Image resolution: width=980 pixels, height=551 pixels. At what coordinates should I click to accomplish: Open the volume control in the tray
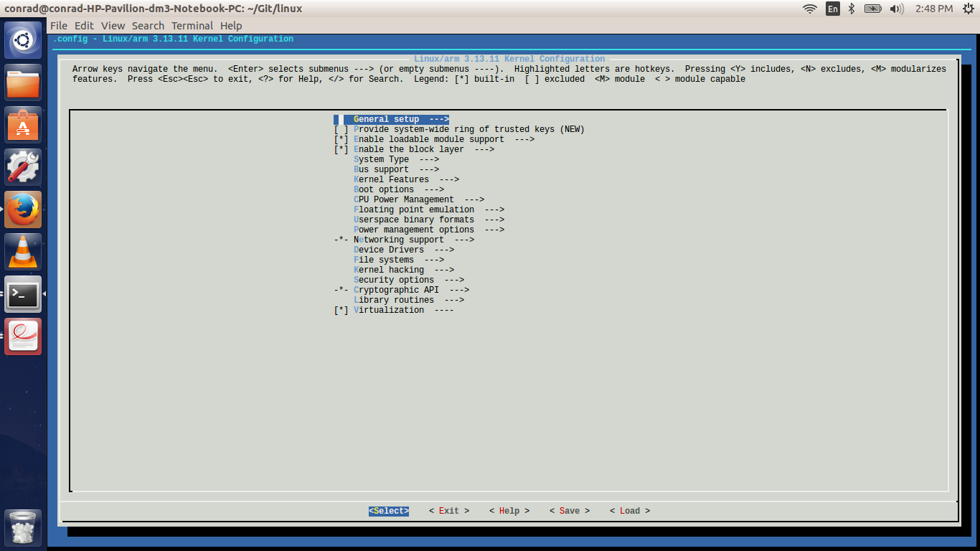click(x=895, y=9)
